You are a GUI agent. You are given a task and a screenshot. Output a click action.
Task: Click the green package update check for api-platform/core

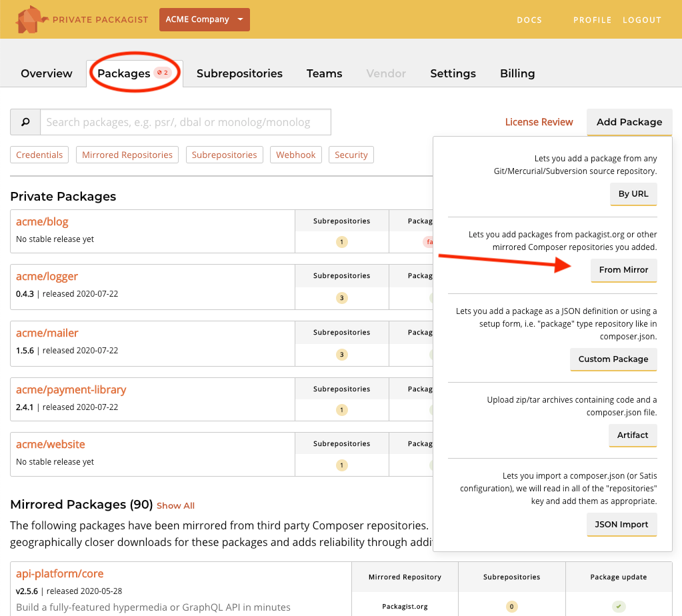[618, 607]
